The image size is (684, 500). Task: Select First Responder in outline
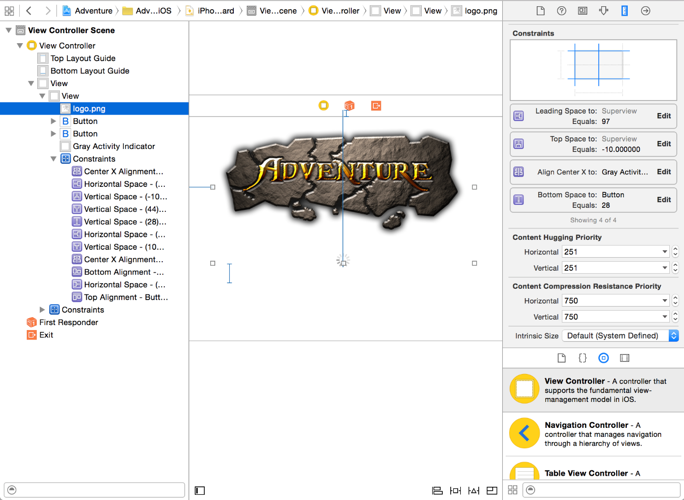point(62,322)
